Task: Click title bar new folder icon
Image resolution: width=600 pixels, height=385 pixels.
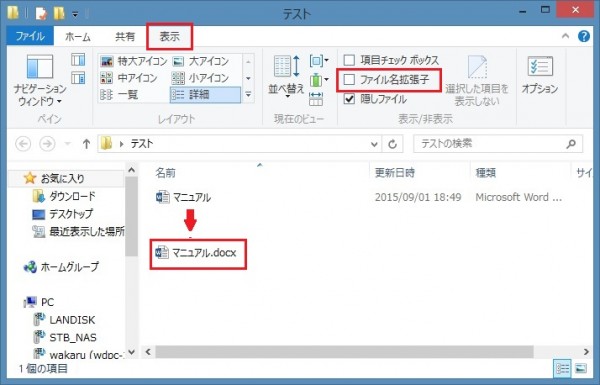Action: click(59, 14)
